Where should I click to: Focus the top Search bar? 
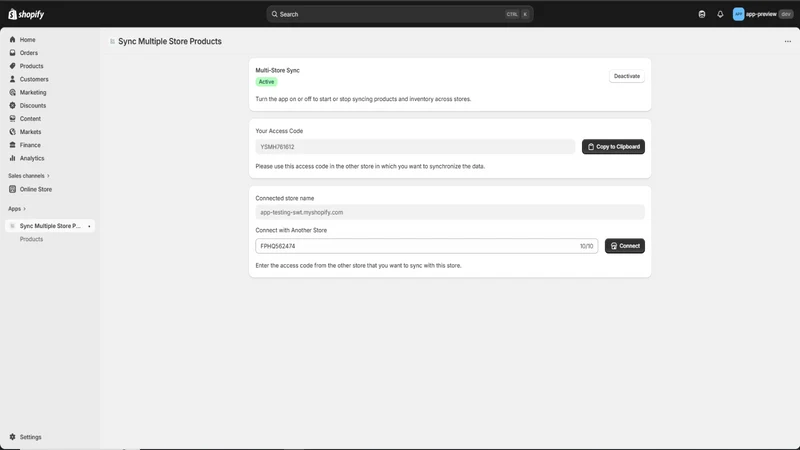coord(399,14)
